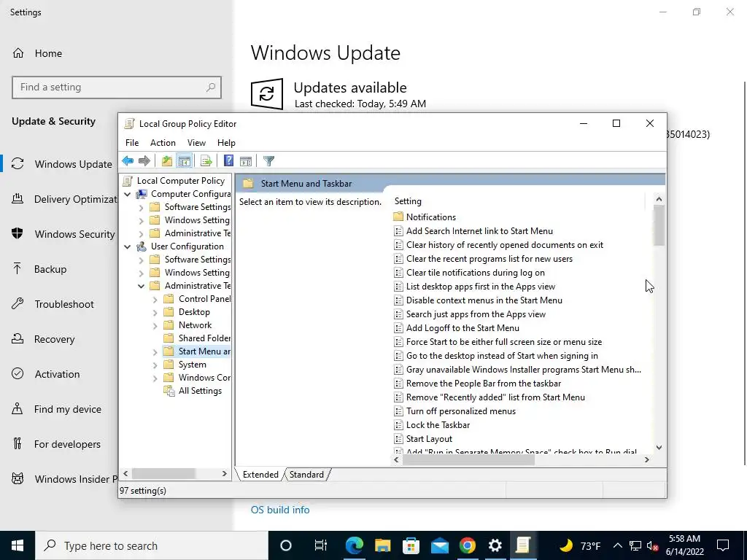Click the Type here to search box
The width and height of the screenshot is (747, 560).
coord(152,545)
